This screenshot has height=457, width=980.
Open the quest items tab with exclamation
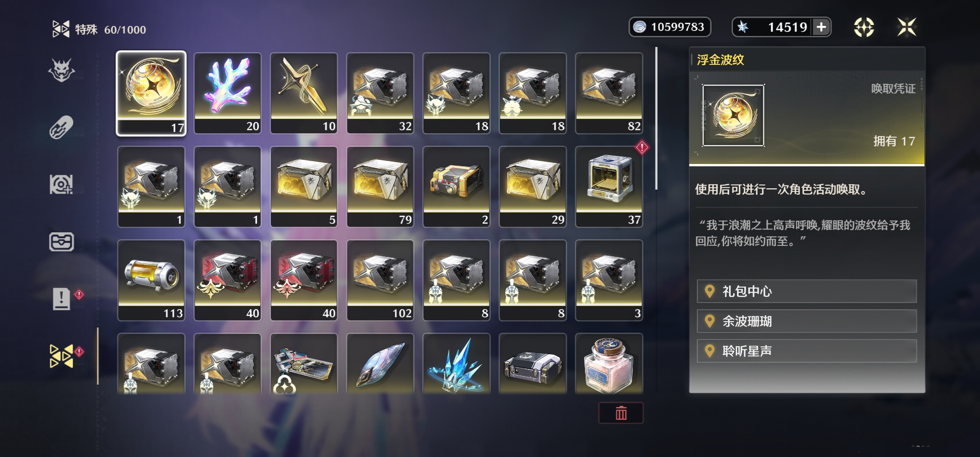(x=61, y=299)
